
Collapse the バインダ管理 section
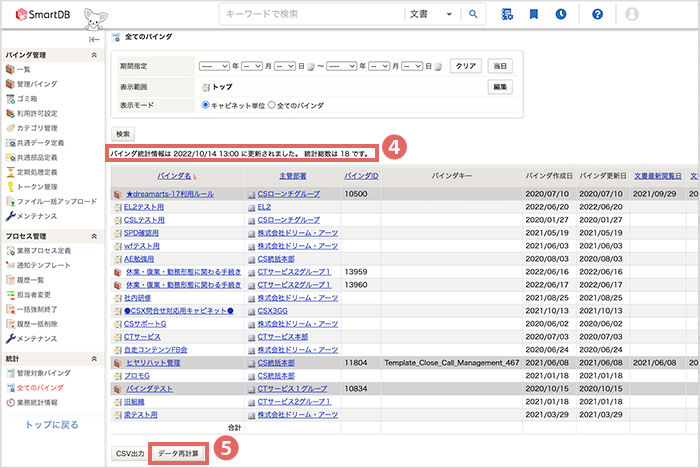(94, 55)
